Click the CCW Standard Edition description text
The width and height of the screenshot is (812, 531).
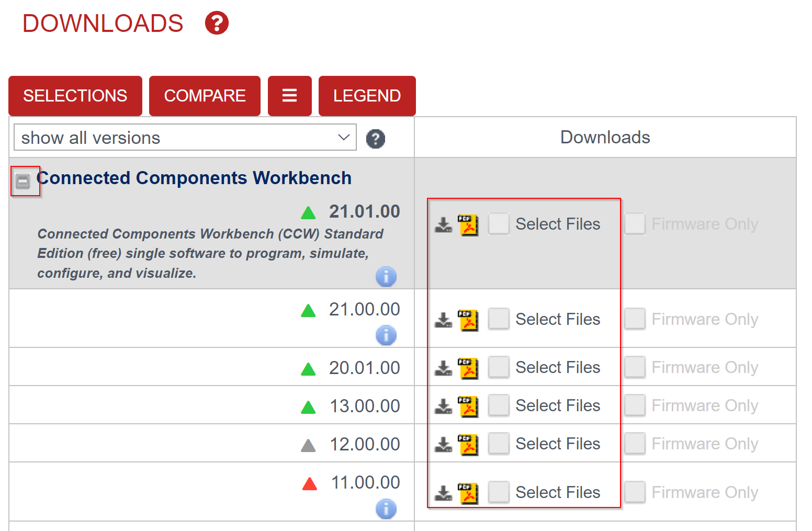pos(210,253)
